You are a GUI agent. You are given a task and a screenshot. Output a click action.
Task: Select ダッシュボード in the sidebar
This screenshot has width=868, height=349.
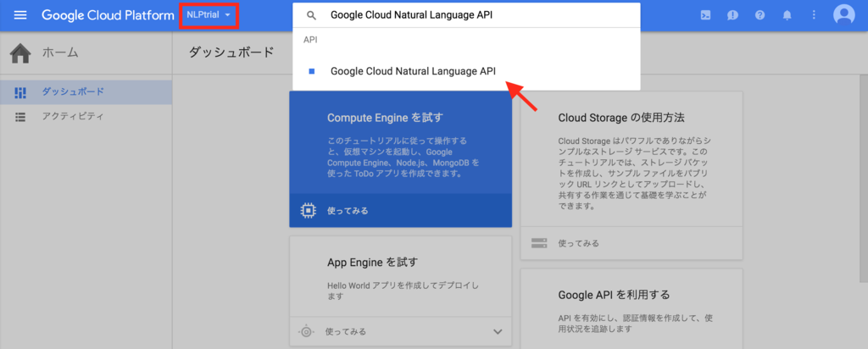point(86,91)
